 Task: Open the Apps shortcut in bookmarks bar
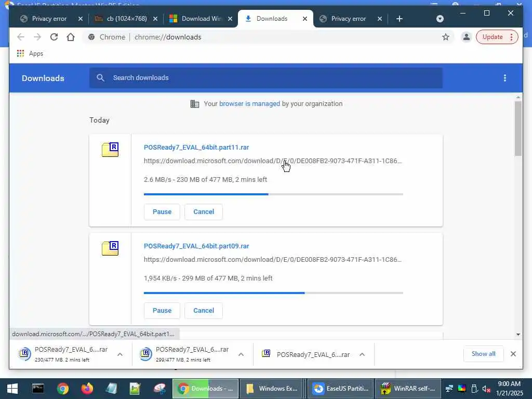[x=30, y=54]
